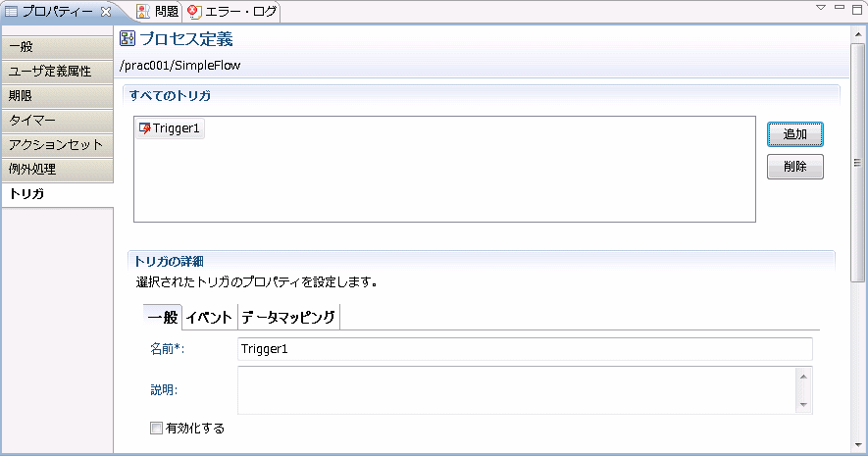Open the タイマー properties section
This screenshot has height=456, width=868.
tap(57, 121)
